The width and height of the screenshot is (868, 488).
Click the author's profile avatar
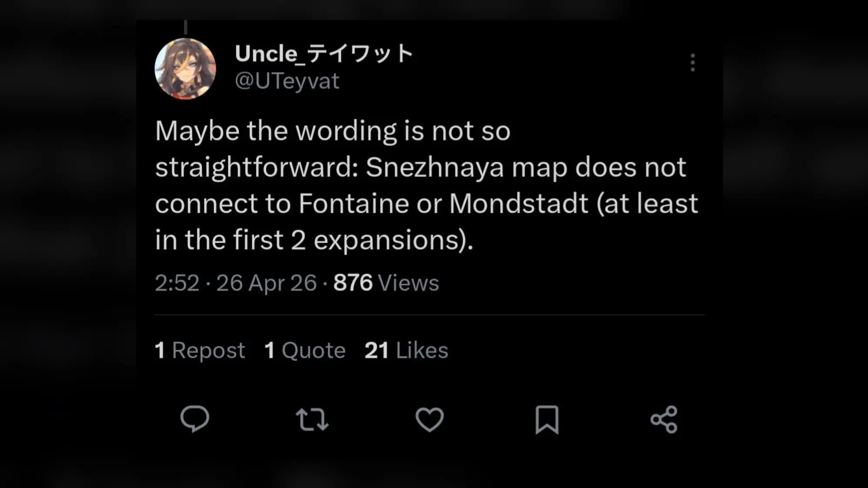(185, 69)
